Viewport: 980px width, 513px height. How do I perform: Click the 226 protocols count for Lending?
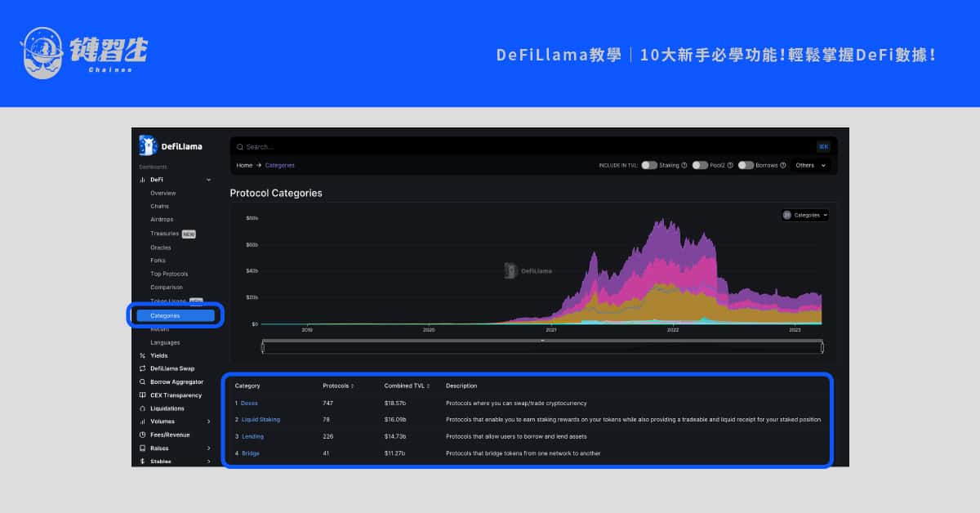click(328, 436)
